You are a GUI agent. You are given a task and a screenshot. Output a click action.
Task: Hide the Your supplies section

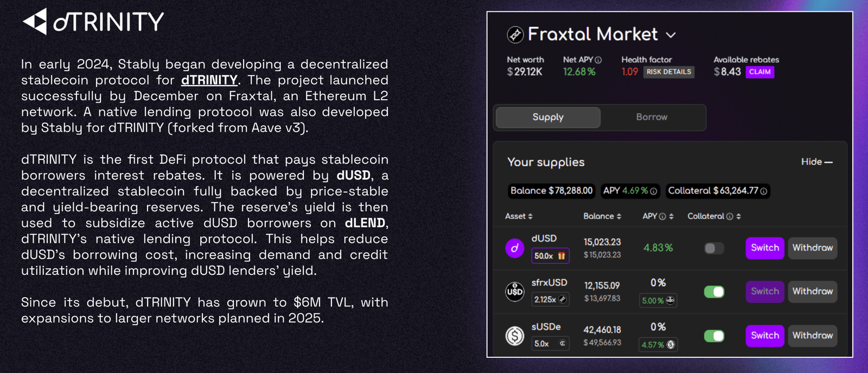point(816,162)
